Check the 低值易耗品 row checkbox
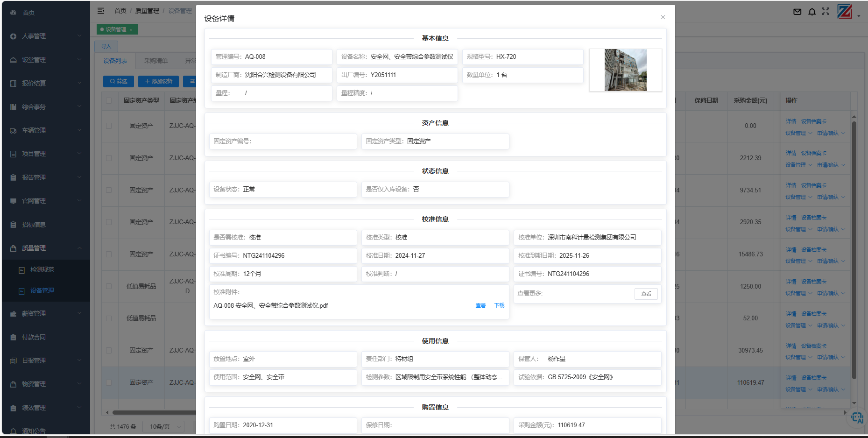 click(x=109, y=286)
